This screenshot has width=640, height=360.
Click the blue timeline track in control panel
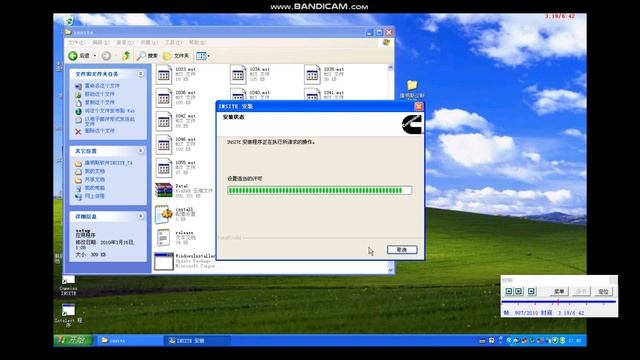click(x=558, y=302)
